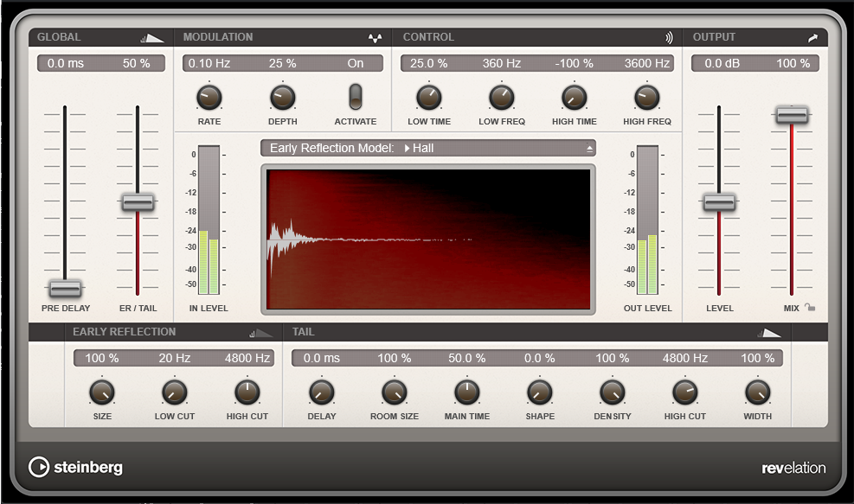The height and width of the screenshot is (504, 854).
Task: Click the Global section ramp icon
Action: (x=152, y=38)
